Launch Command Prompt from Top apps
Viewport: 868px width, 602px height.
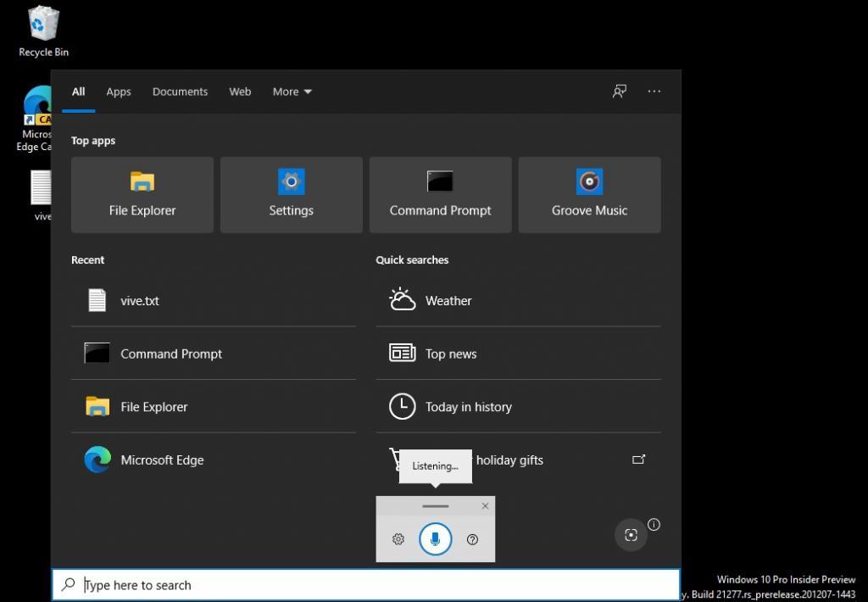(x=440, y=194)
